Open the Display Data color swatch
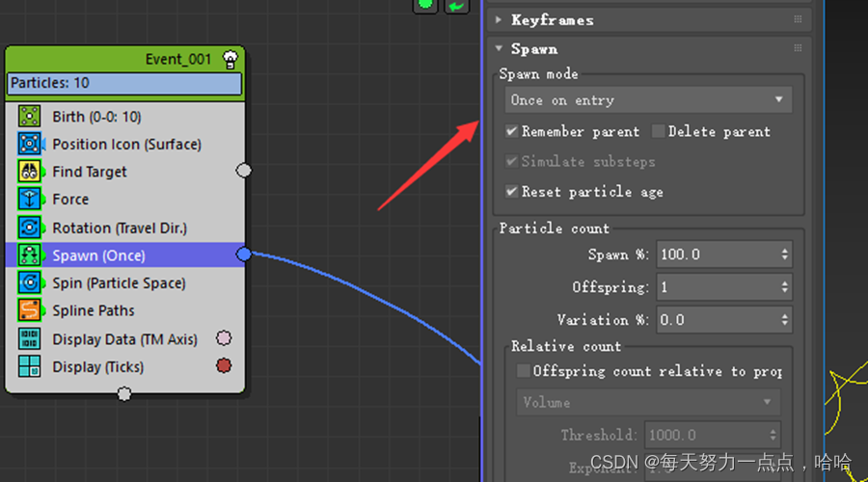Image resolution: width=868 pixels, height=482 pixels. coord(224,338)
